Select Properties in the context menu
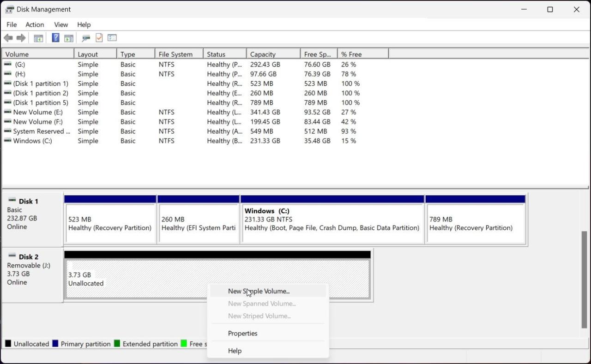 [268, 333]
